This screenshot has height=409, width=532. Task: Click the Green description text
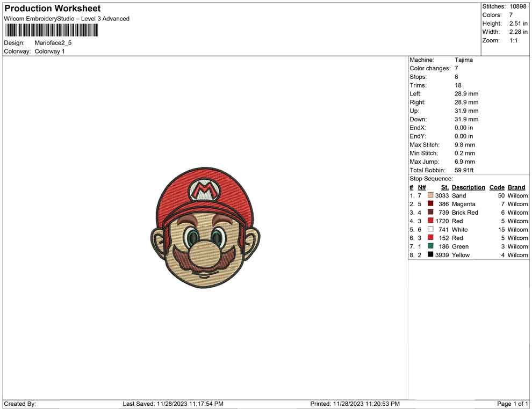461,246
